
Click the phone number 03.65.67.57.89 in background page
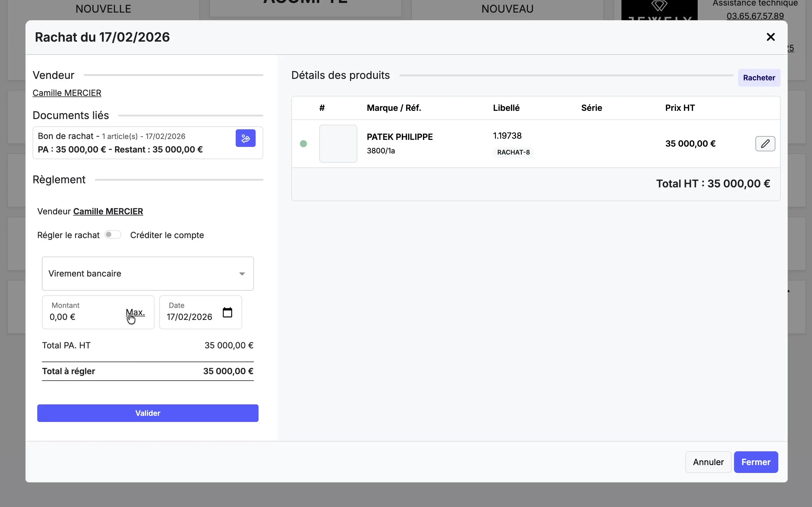(755, 16)
